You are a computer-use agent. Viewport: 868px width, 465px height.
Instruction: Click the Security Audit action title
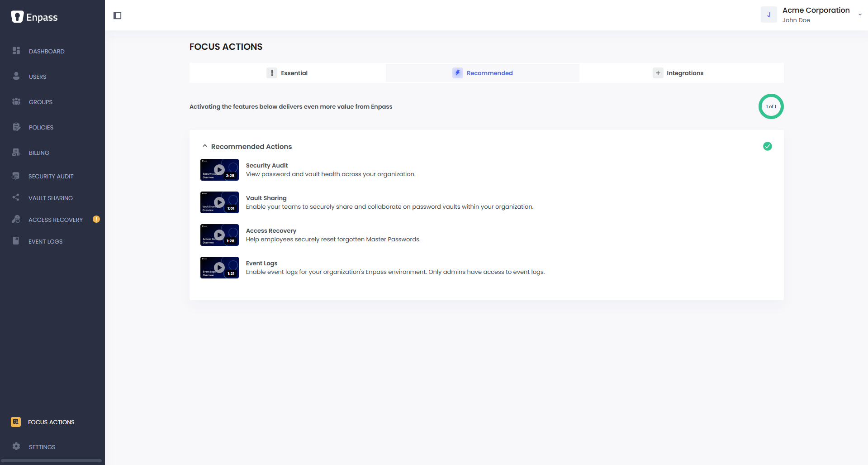click(267, 165)
